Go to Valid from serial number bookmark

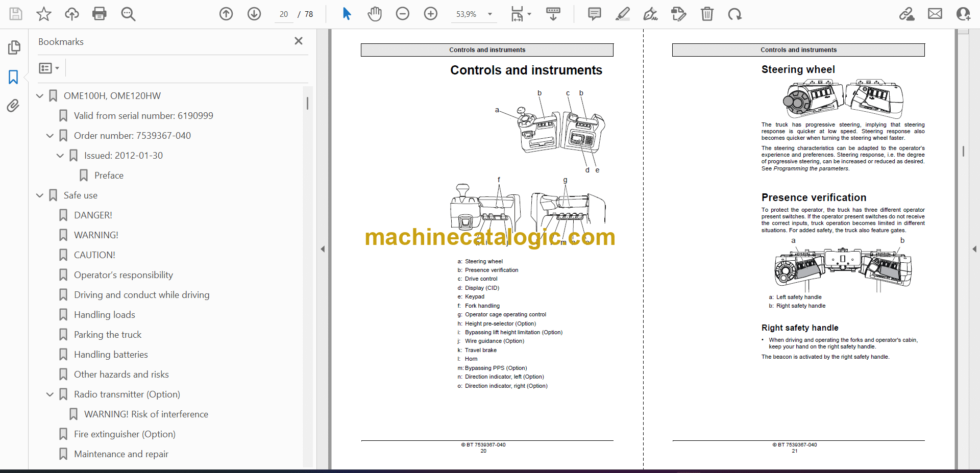pyautogui.click(x=143, y=116)
